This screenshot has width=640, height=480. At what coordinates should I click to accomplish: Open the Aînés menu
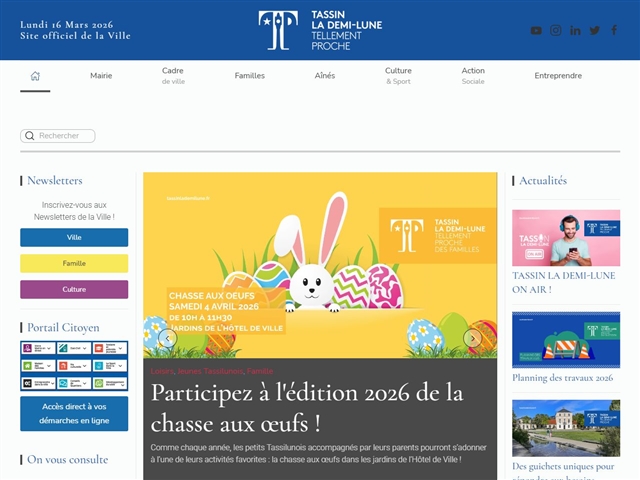pos(324,76)
